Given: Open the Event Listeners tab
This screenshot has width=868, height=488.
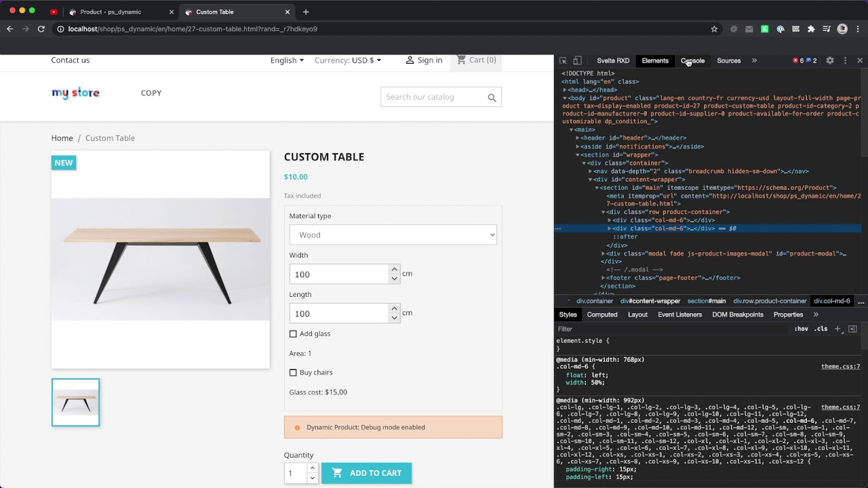Looking at the screenshot, I should pos(679,314).
